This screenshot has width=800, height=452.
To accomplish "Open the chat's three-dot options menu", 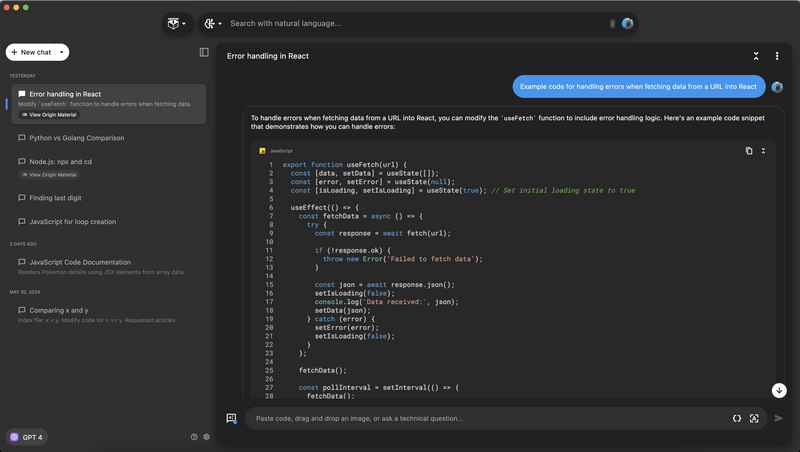I will pos(777,56).
